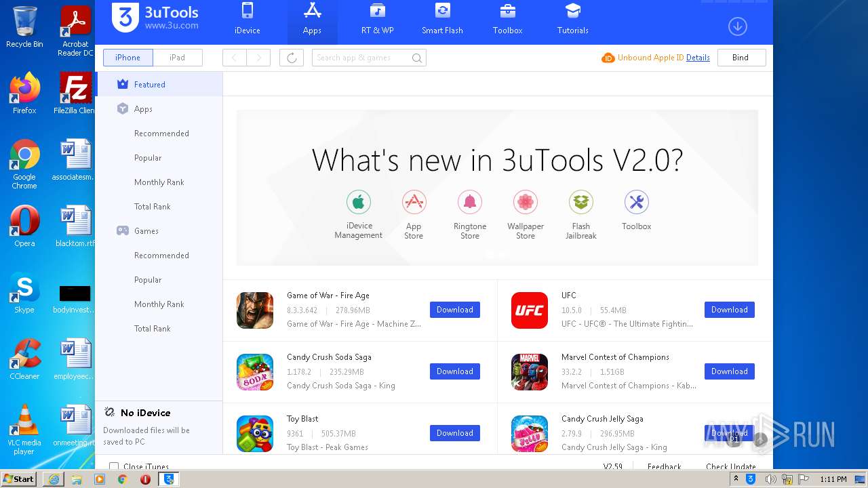The width and height of the screenshot is (868, 488).
Task: Go back with left arrow button
Action: click(x=235, y=58)
